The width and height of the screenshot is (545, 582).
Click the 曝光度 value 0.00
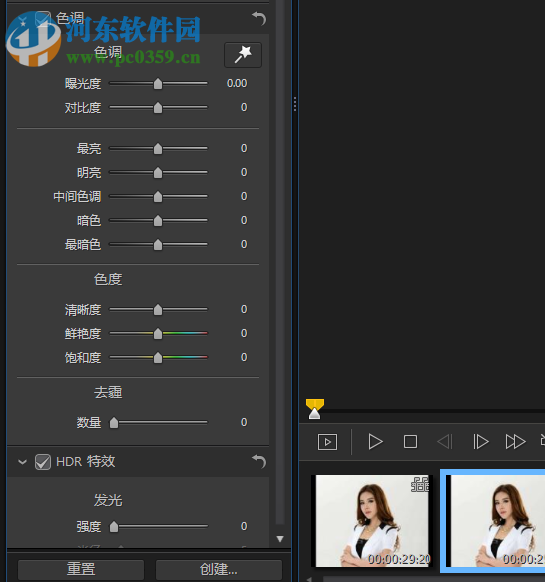click(237, 83)
